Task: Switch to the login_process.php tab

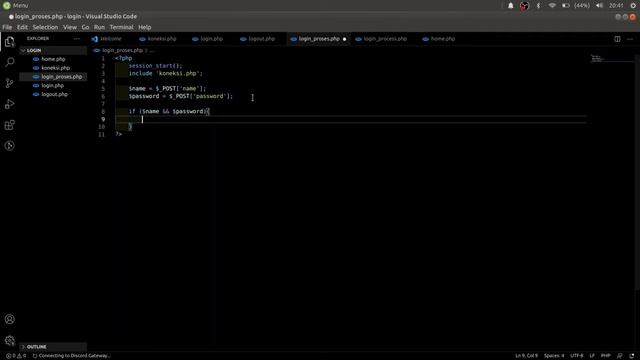Action: click(x=385, y=39)
